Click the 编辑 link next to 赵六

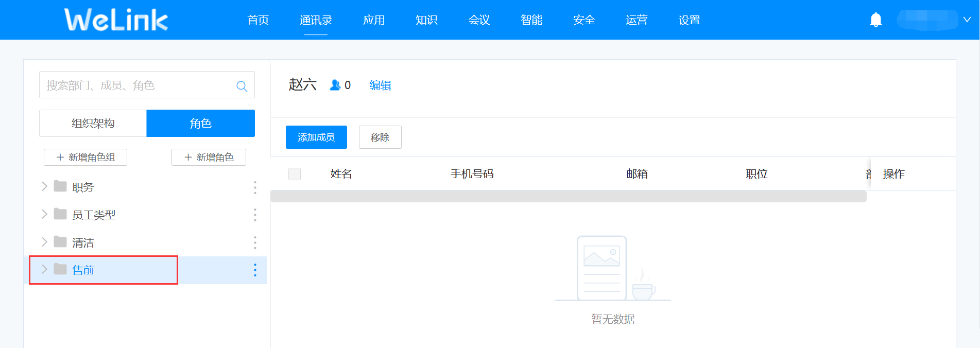point(380,85)
